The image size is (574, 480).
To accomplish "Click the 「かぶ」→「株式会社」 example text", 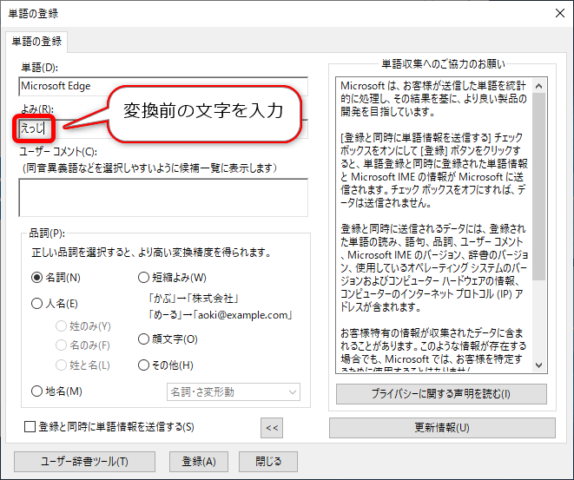I will [194, 298].
